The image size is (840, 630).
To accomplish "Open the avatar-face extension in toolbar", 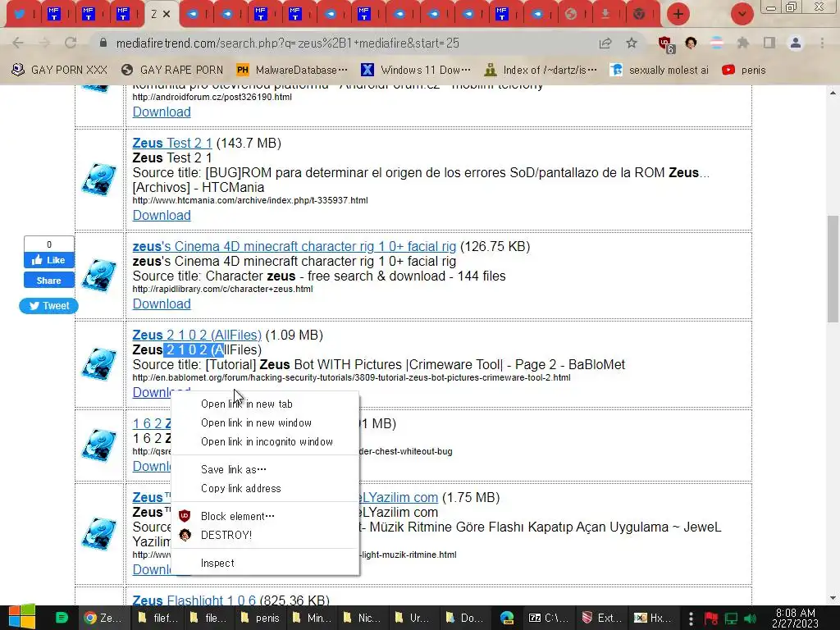I will point(691,43).
